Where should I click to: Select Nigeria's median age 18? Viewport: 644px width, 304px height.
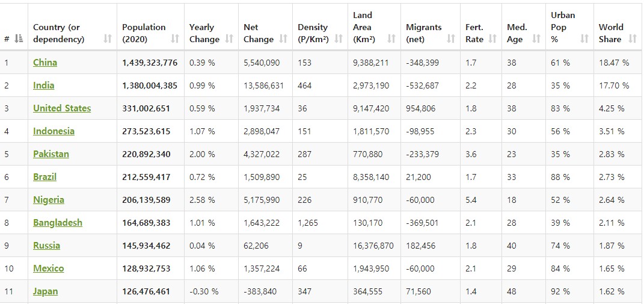pyautogui.click(x=511, y=200)
